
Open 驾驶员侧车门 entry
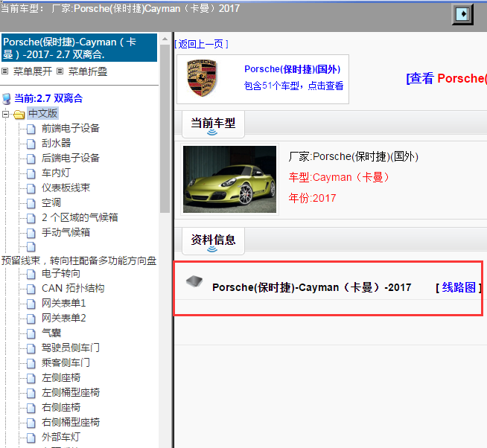(71, 348)
